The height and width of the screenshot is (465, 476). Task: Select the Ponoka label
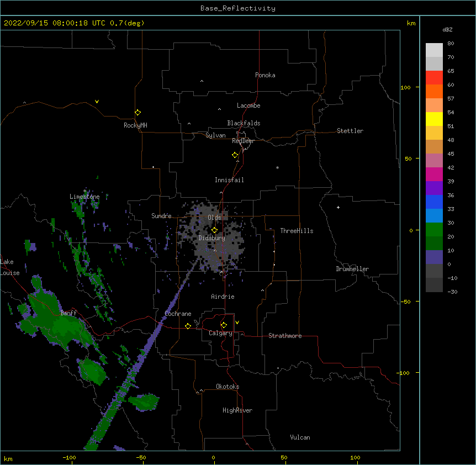click(x=265, y=75)
